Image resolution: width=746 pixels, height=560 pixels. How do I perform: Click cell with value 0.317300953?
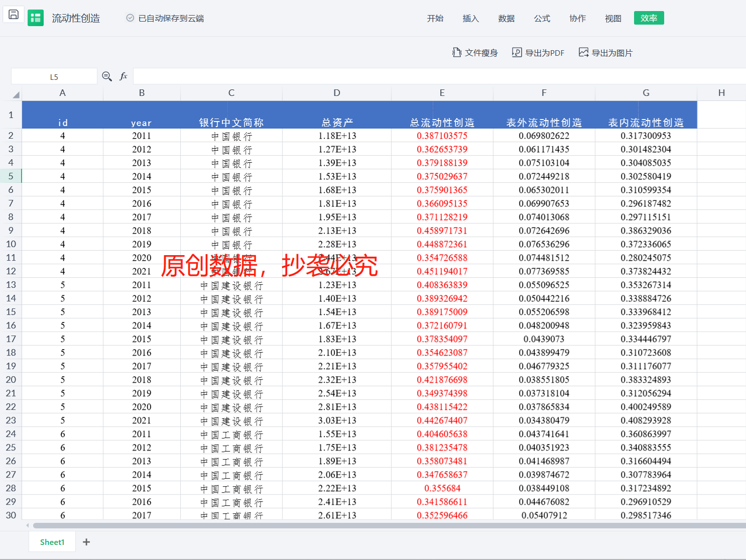pos(646,136)
